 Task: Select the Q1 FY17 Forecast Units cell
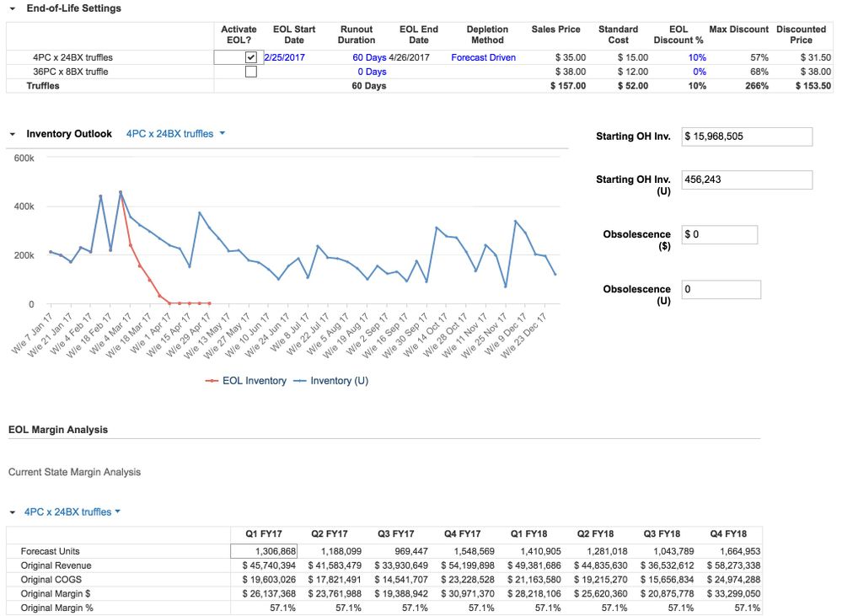262,549
